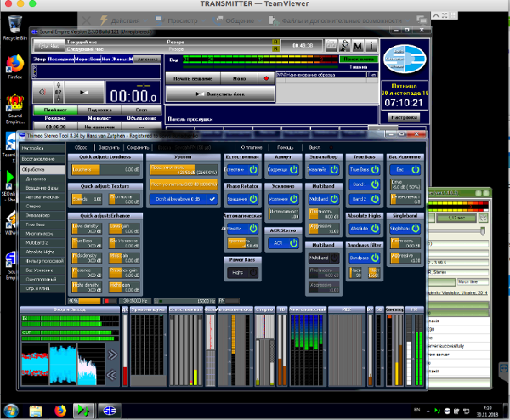Click the green Плейлист button
Viewport: 510px width, 420px height.
[55, 110]
